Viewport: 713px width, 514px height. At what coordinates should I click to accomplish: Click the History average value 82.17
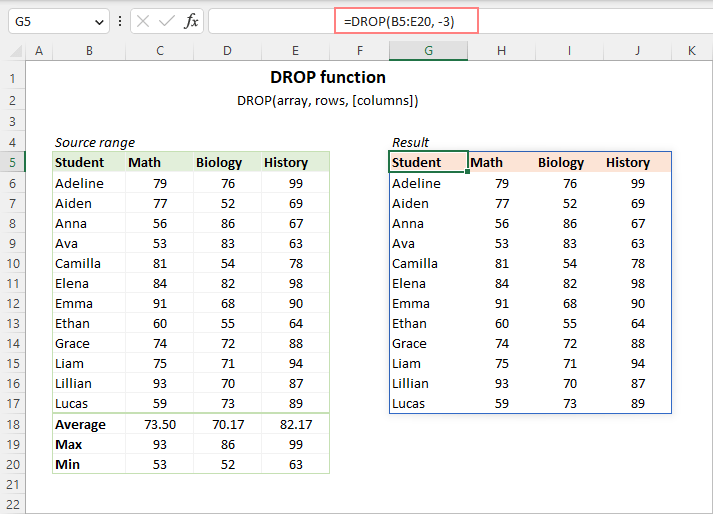pyautogui.click(x=296, y=424)
